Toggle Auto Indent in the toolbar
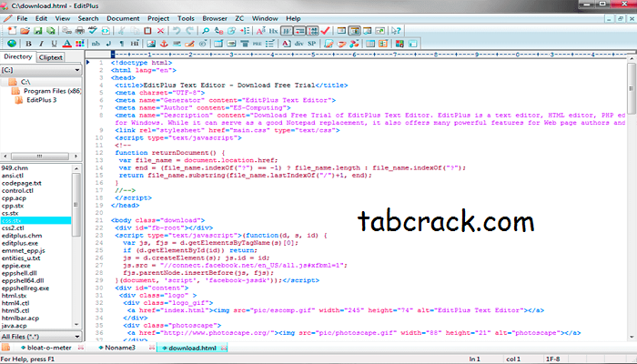The width and height of the screenshot is (637, 364). point(299,30)
